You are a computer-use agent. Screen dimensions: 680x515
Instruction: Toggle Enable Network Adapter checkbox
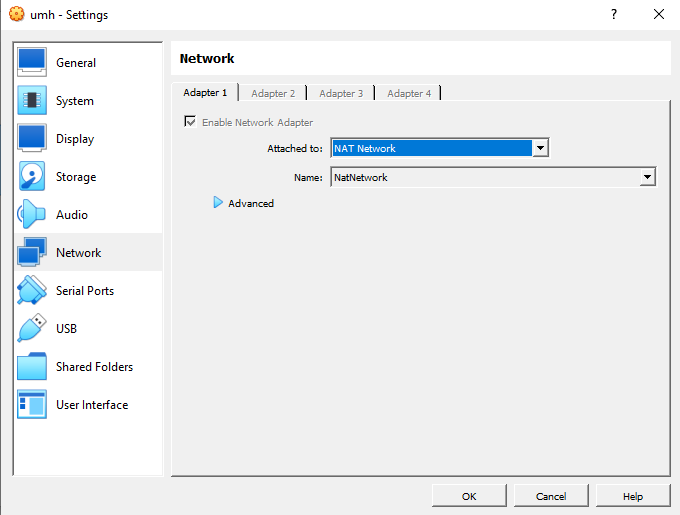click(x=190, y=121)
